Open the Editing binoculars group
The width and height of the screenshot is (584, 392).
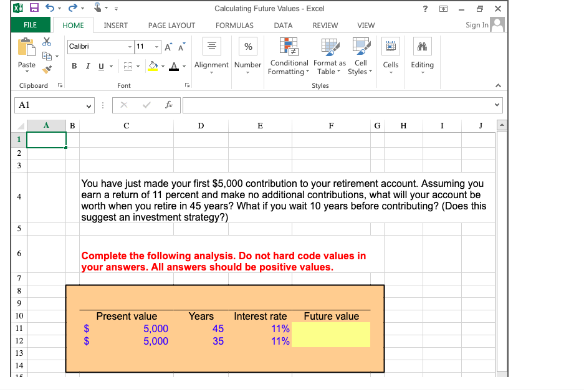(x=423, y=46)
